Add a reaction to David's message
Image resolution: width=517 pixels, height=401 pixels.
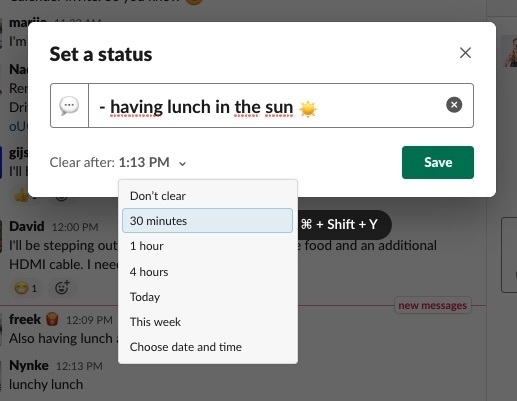[62, 288]
